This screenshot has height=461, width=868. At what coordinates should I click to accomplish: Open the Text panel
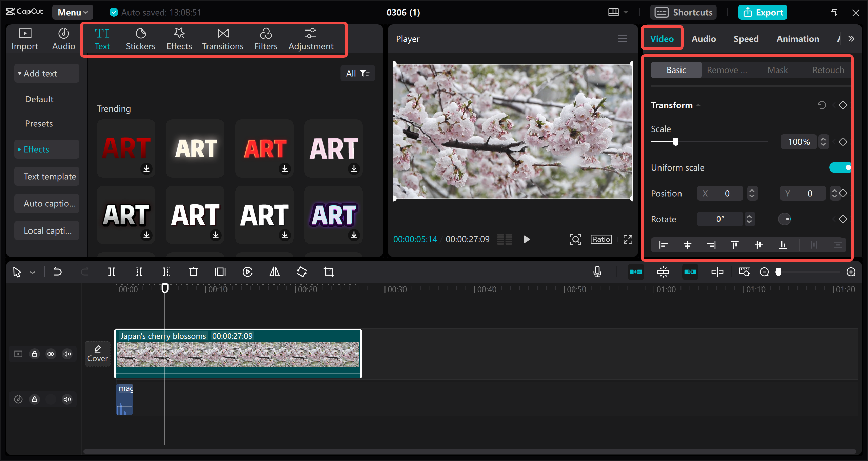tap(102, 38)
